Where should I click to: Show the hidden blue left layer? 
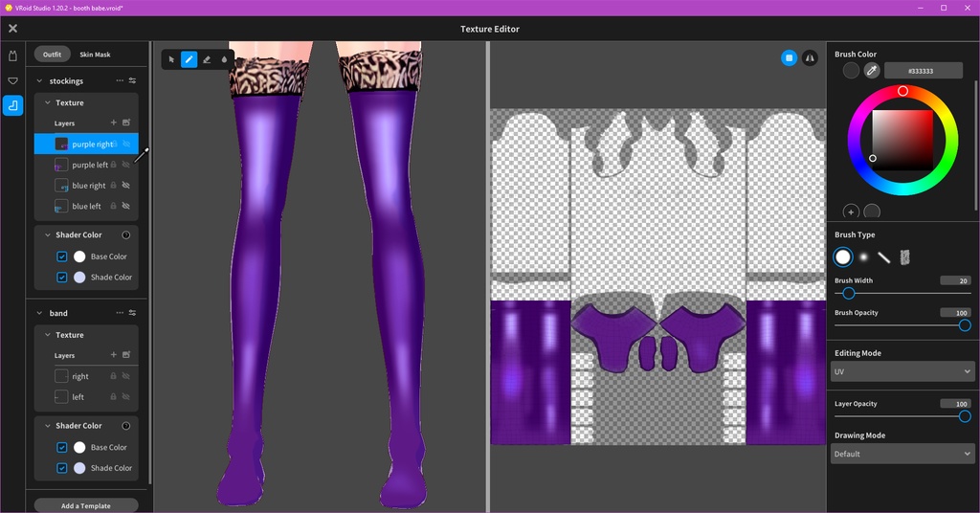(x=125, y=206)
